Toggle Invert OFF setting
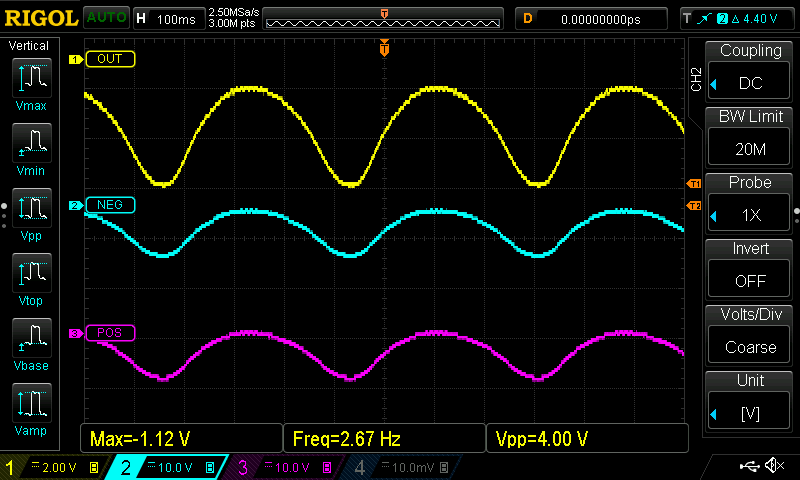 tap(749, 270)
